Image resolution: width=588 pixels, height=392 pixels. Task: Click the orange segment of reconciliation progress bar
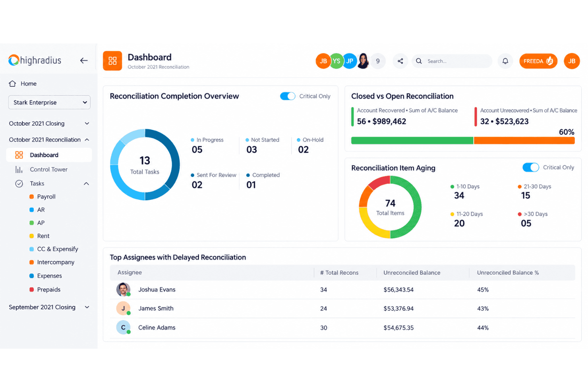[x=524, y=141]
